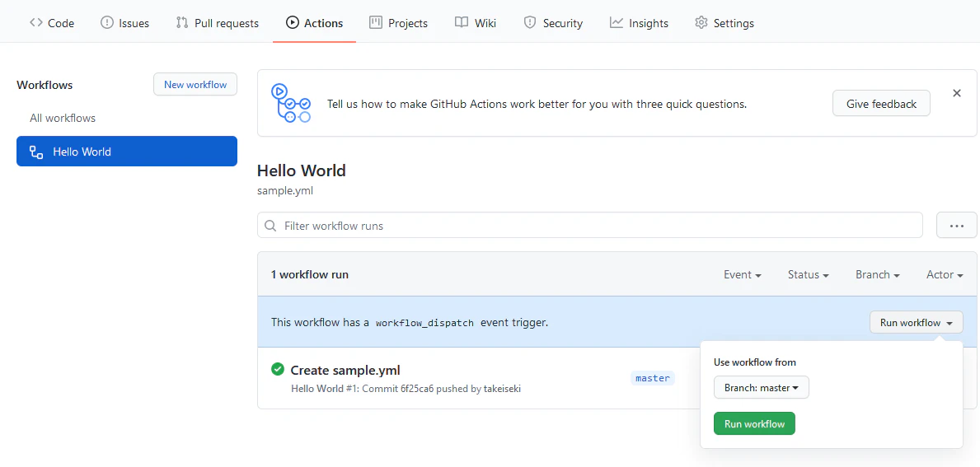This screenshot has width=980, height=467.
Task: Click the New workflow button
Action: tap(195, 84)
